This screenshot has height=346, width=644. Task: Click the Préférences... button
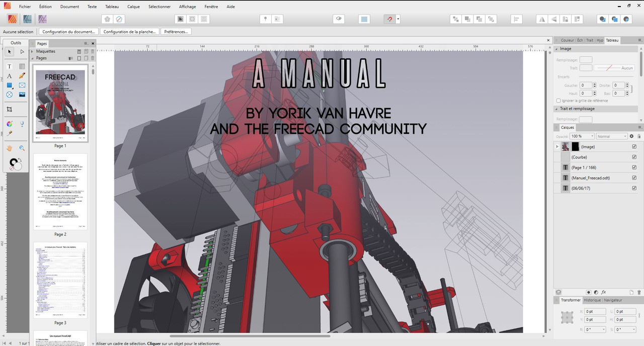click(176, 32)
